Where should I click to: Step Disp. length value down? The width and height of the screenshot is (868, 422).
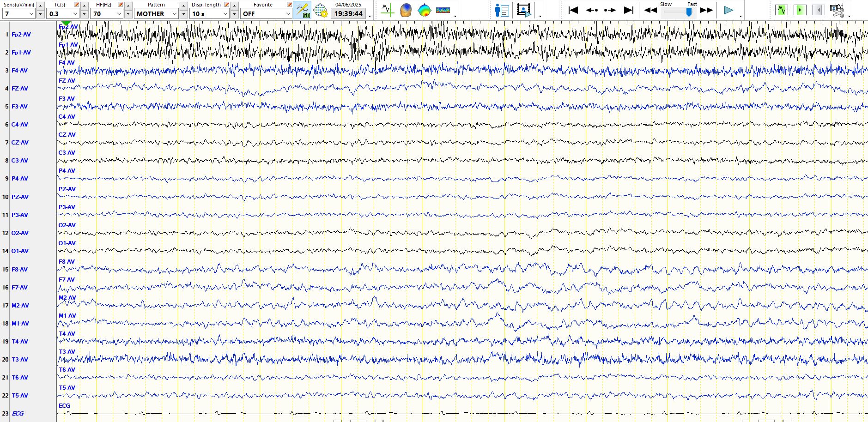click(234, 14)
